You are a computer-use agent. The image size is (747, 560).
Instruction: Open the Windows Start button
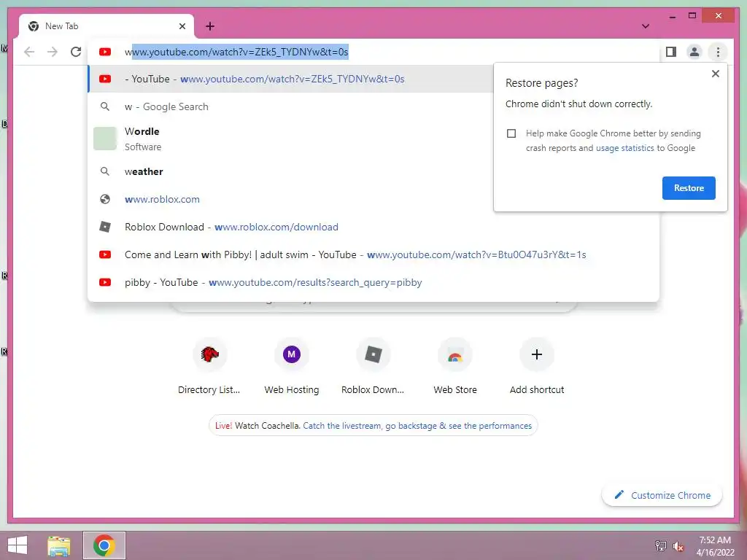[18, 545]
